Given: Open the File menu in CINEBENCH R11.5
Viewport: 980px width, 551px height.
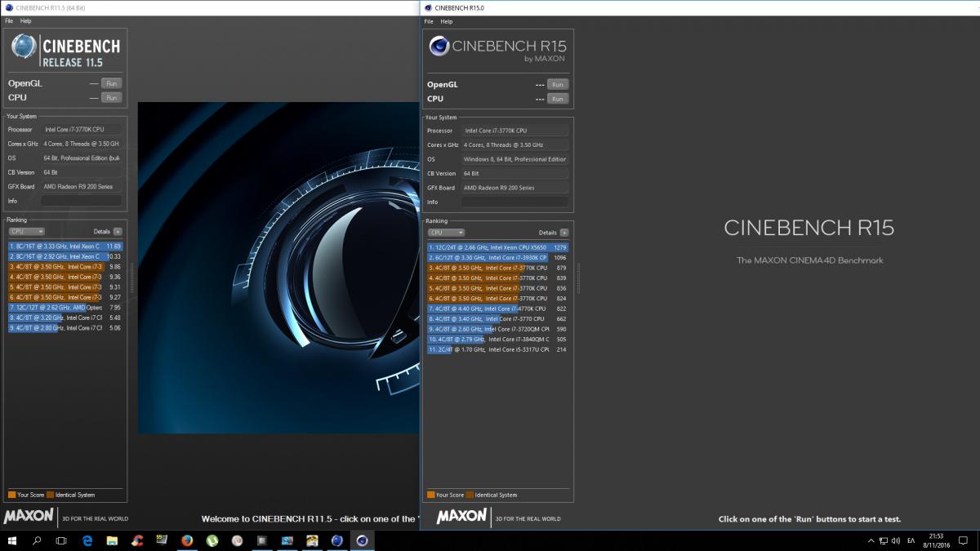Looking at the screenshot, I should click(8, 20).
